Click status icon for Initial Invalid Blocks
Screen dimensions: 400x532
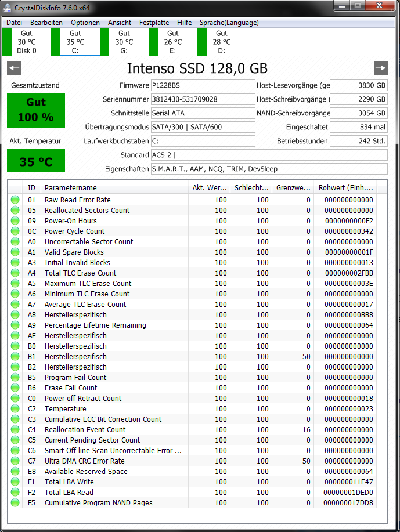tap(15, 263)
